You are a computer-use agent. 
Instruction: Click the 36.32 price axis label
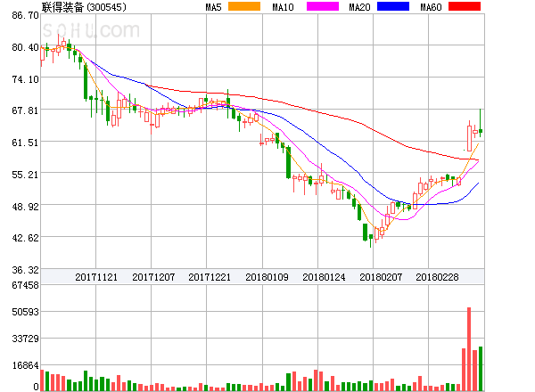click(x=25, y=270)
